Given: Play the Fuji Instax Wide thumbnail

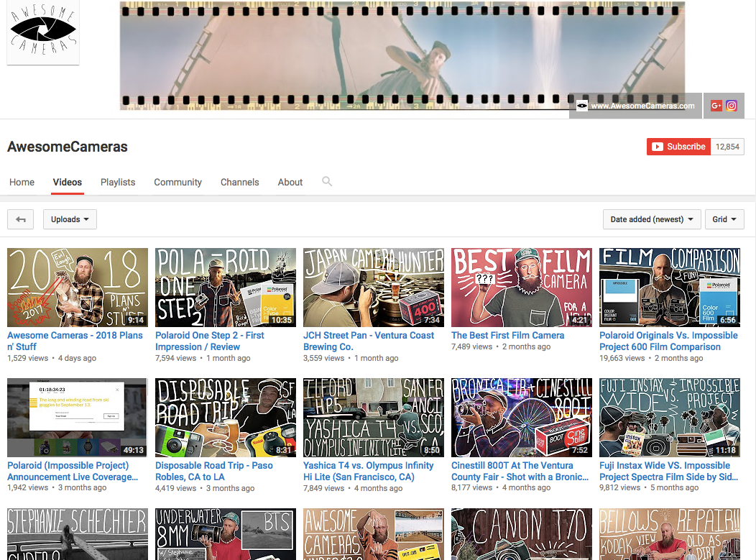Looking at the screenshot, I should [670, 418].
